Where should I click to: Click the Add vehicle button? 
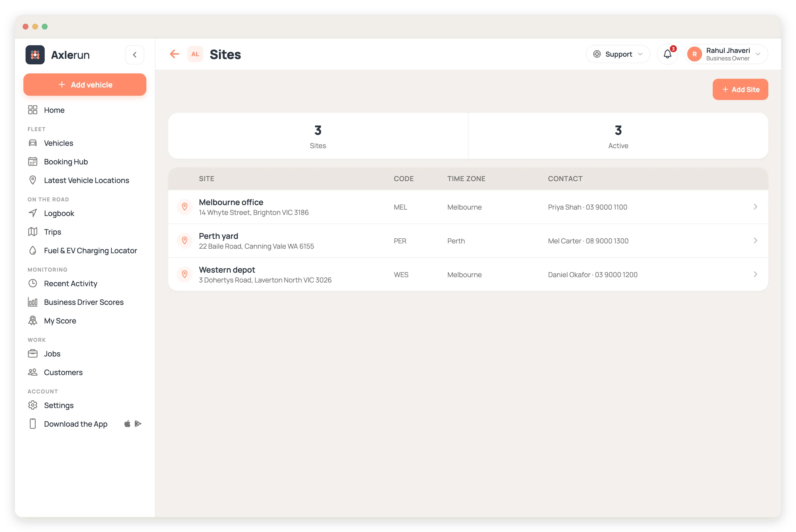pyautogui.click(x=85, y=85)
